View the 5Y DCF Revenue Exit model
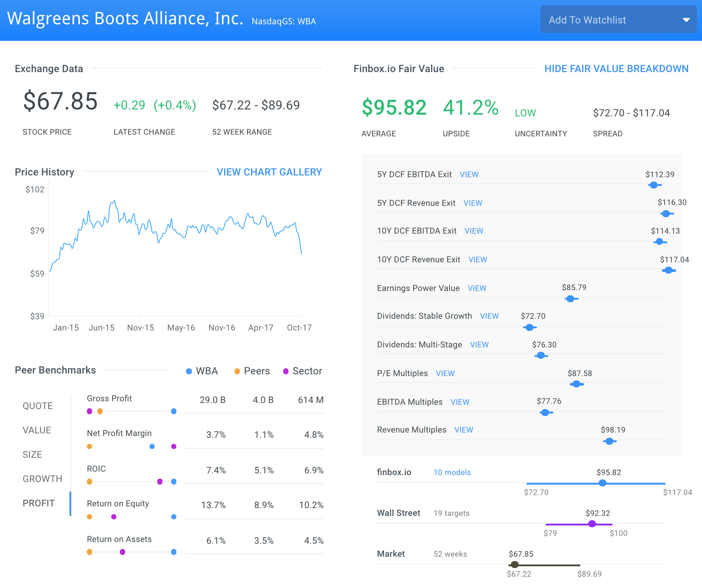This screenshot has height=588, width=702. pyautogui.click(x=473, y=203)
